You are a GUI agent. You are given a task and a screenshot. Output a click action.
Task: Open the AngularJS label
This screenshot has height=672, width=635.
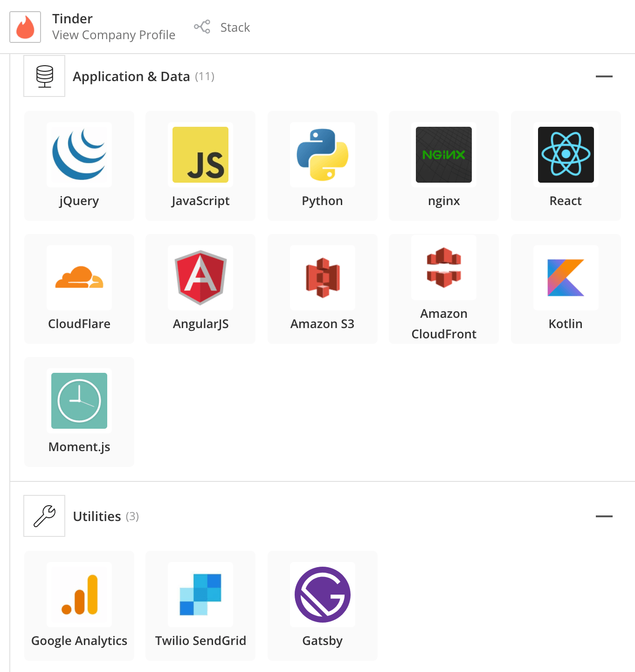(200, 324)
